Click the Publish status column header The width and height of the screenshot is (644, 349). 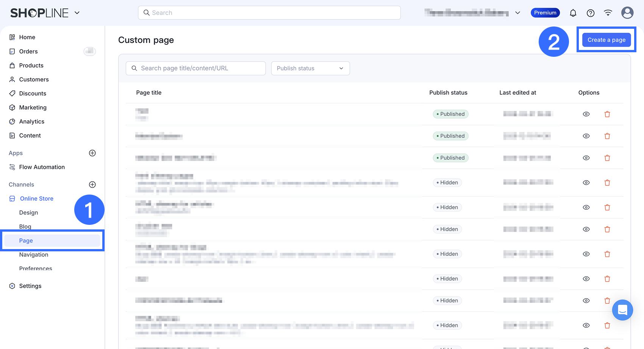pos(448,93)
